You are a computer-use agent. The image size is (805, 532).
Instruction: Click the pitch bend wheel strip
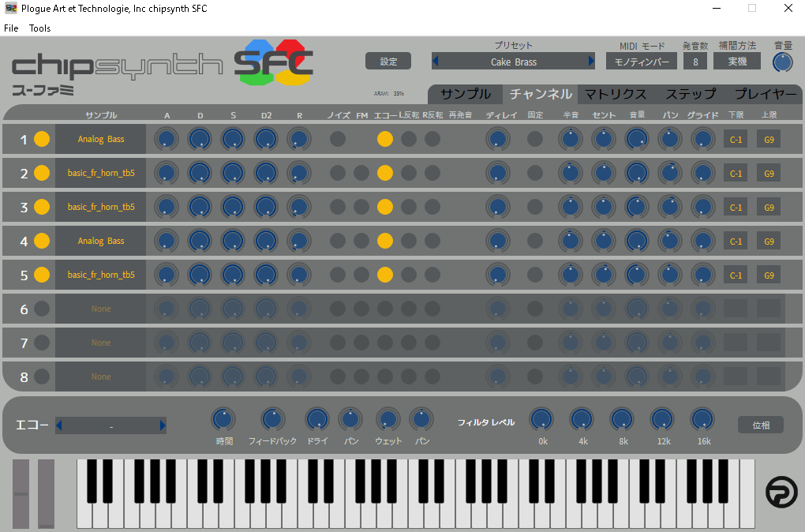tap(21, 494)
